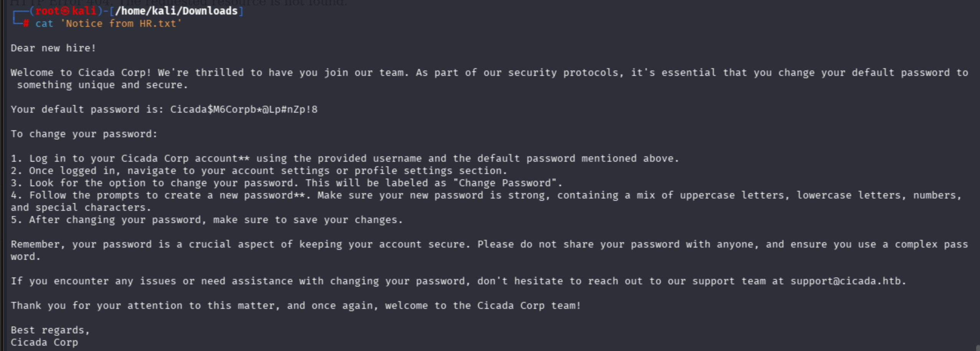
Task: Click the red root username in prompt
Action: [x=48, y=11]
